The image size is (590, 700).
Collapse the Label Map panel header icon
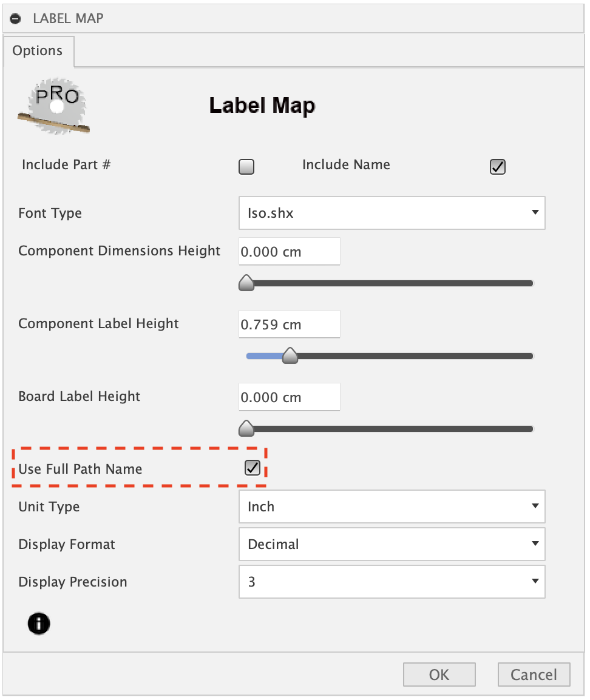(16, 19)
